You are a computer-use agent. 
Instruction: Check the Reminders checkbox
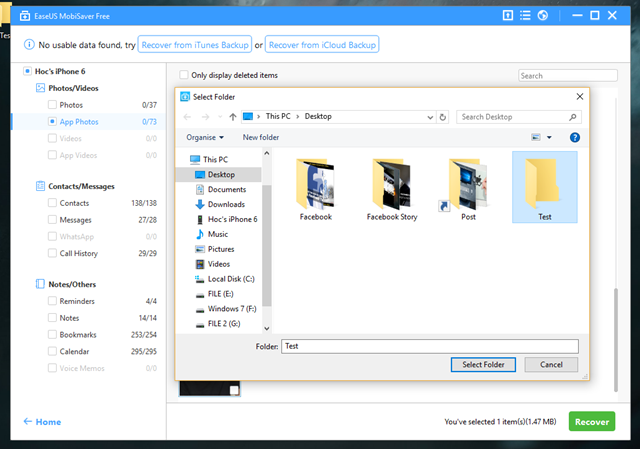pos(52,300)
